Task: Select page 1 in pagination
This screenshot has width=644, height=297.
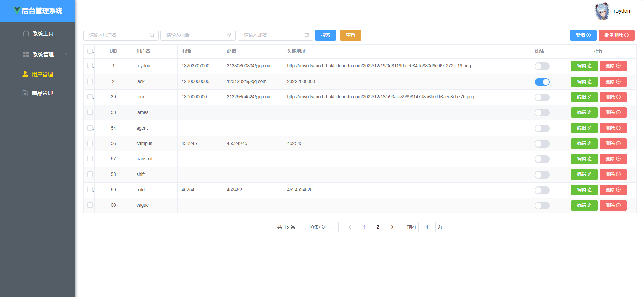Action: point(365,227)
